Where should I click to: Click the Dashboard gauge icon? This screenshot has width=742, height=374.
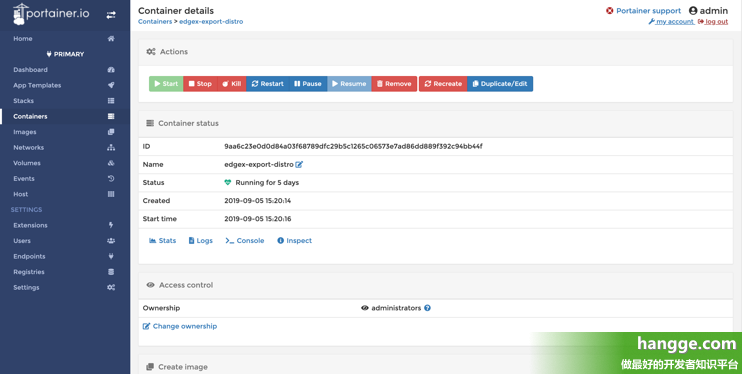click(111, 70)
